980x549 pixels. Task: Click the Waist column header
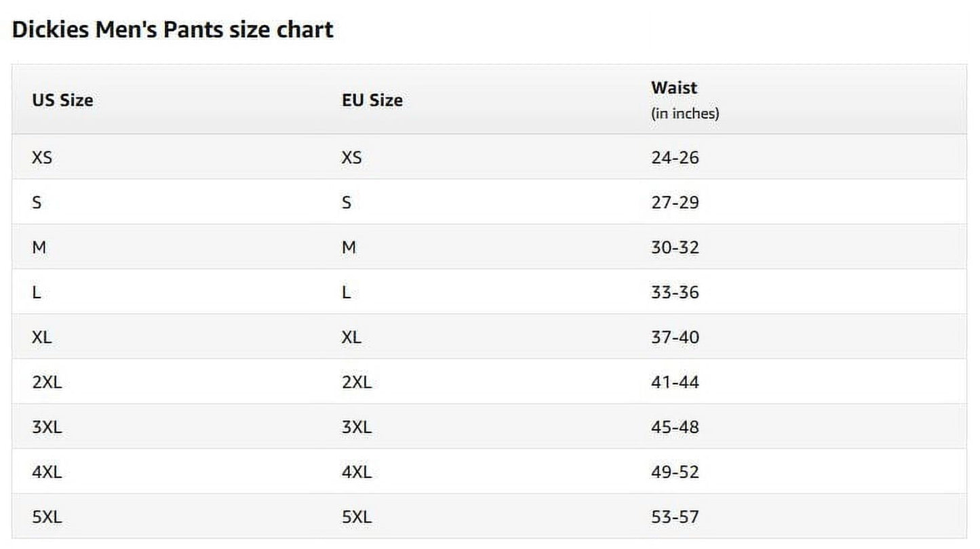click(674, 88)
